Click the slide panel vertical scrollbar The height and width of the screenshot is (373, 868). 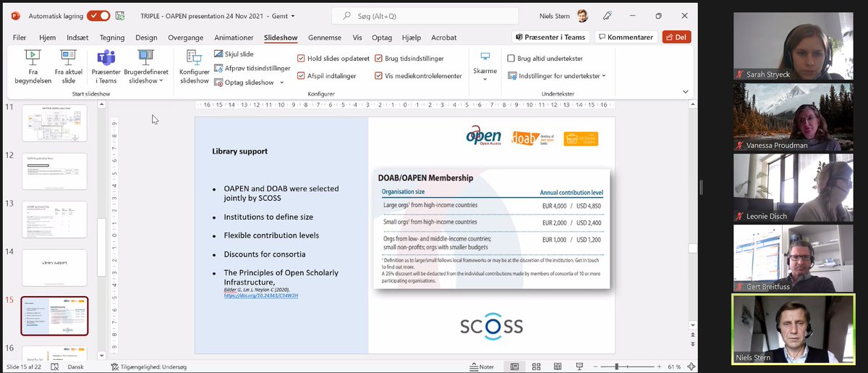[103, 229]
